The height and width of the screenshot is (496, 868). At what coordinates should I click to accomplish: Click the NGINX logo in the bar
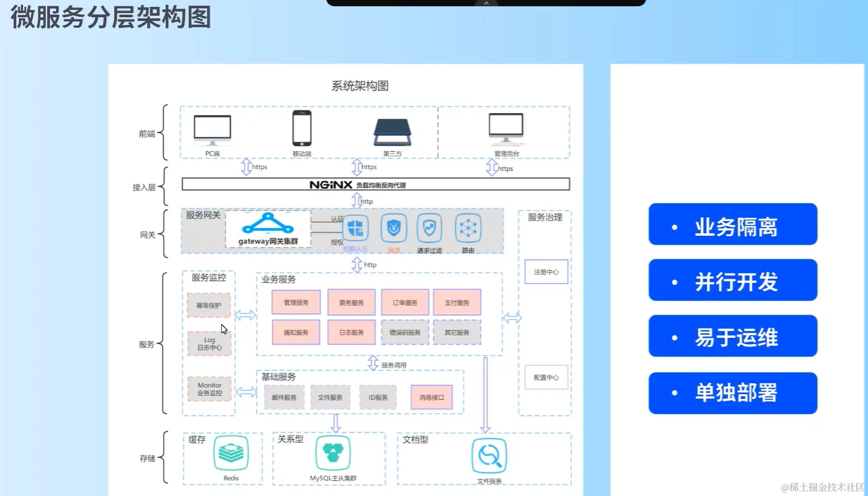[x=331, y=185]
